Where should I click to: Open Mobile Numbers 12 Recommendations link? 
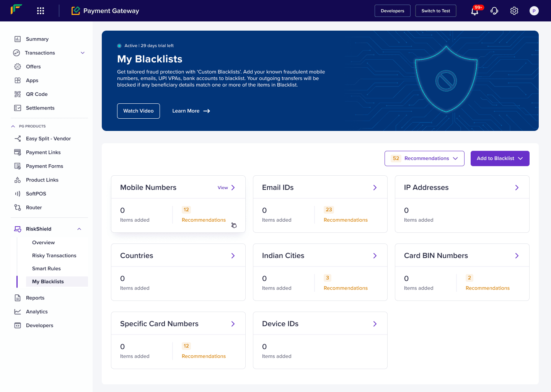pos(204,220)
